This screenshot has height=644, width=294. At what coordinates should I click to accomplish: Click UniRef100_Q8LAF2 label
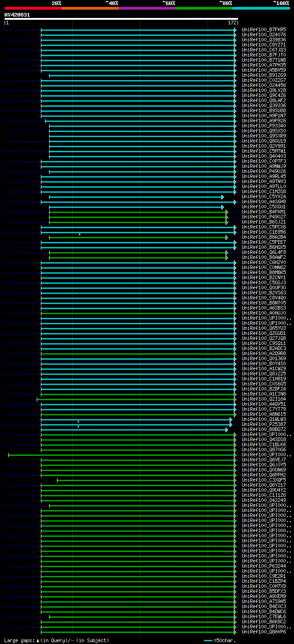click(x=264, y=100)
